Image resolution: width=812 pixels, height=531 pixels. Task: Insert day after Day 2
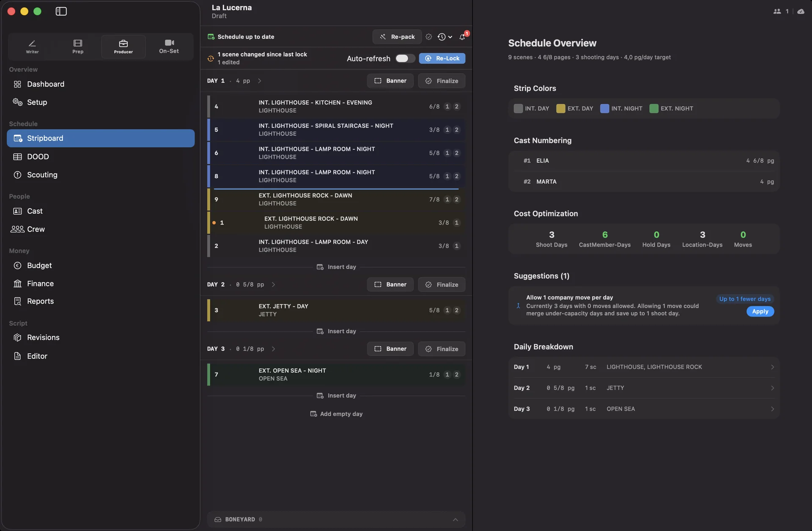click(x=336, y=331)
